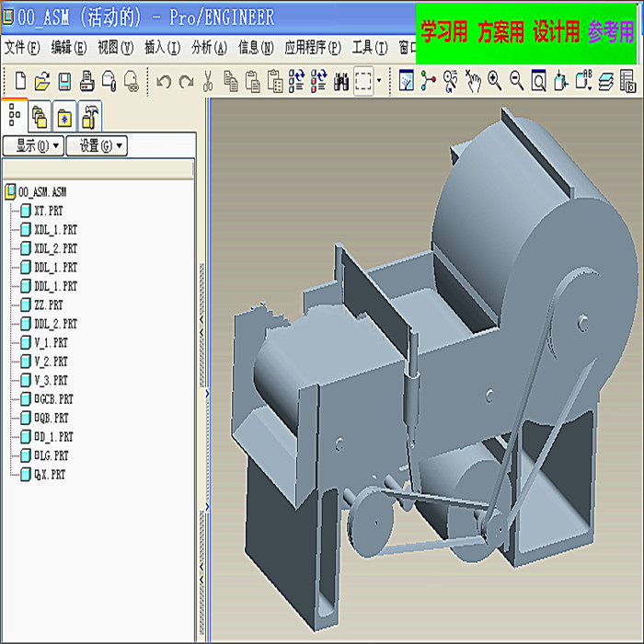Open the Layers icon in toolbar
Screen dimensions: 644x644
[x=605, y=81]
